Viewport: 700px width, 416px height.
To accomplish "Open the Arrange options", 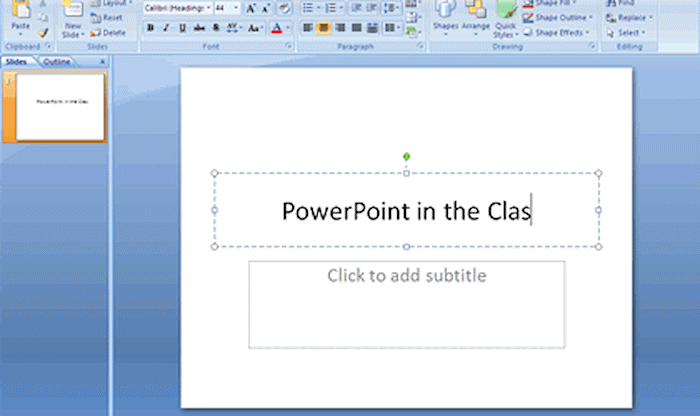I will point(475,17).
